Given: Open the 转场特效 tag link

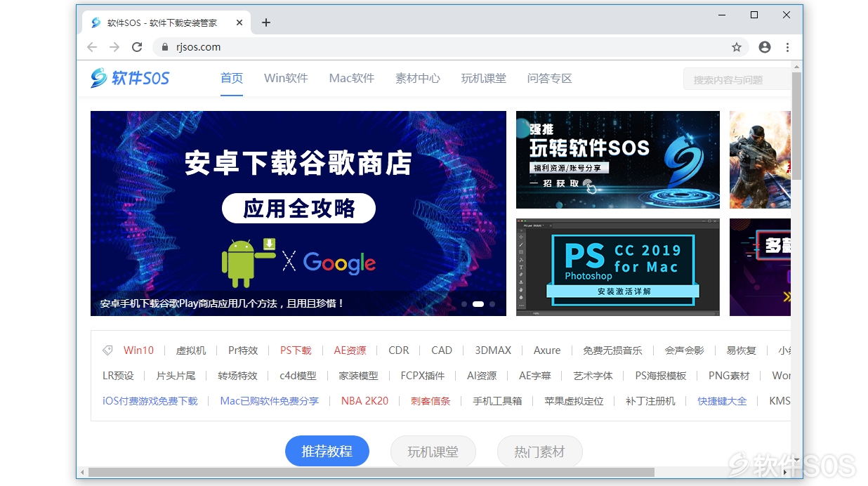Looking at the screenshot, I should (x=237, y=375).
